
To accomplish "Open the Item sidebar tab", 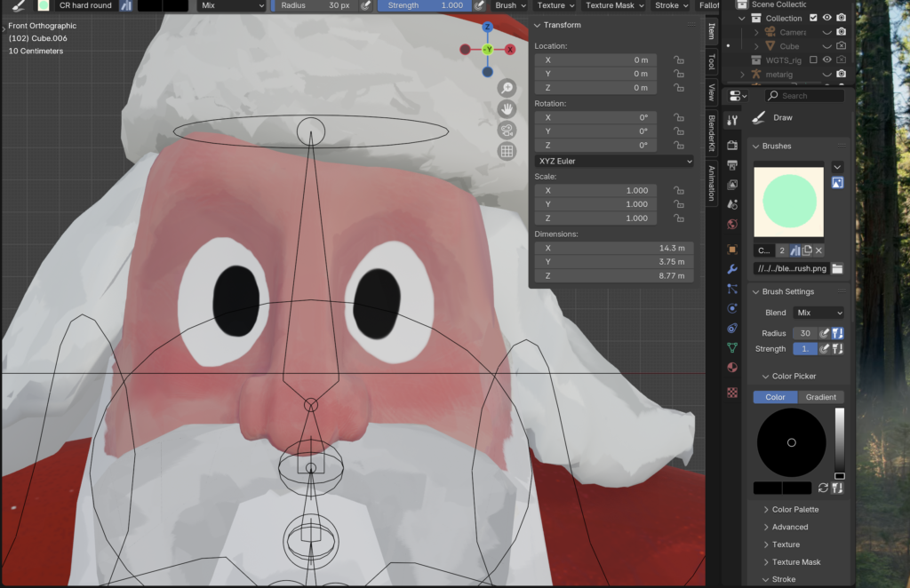I will (712, 30).
